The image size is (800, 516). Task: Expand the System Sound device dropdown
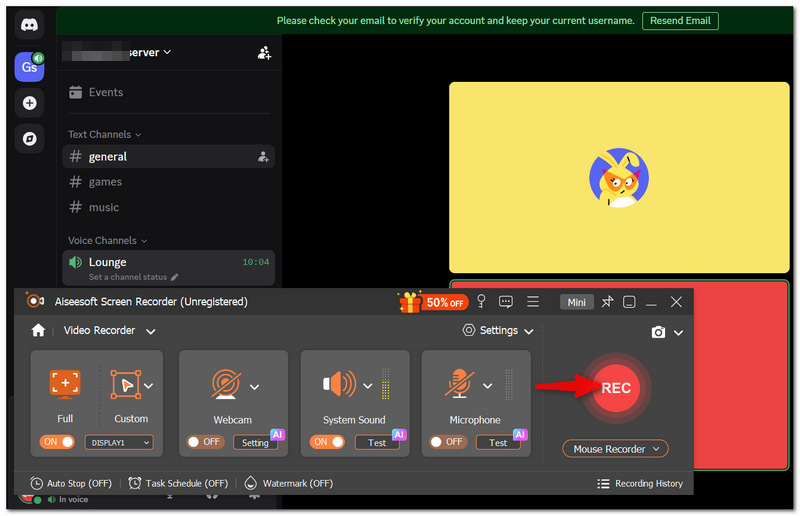pyautogui.click(x=367, y=386)
